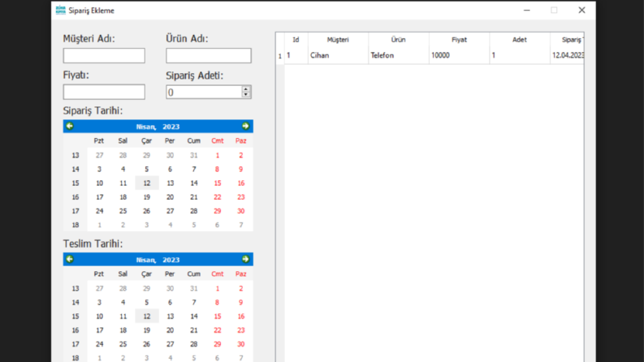
Task: Select the Cihan customer cell
Action: (x=338, y=55)
